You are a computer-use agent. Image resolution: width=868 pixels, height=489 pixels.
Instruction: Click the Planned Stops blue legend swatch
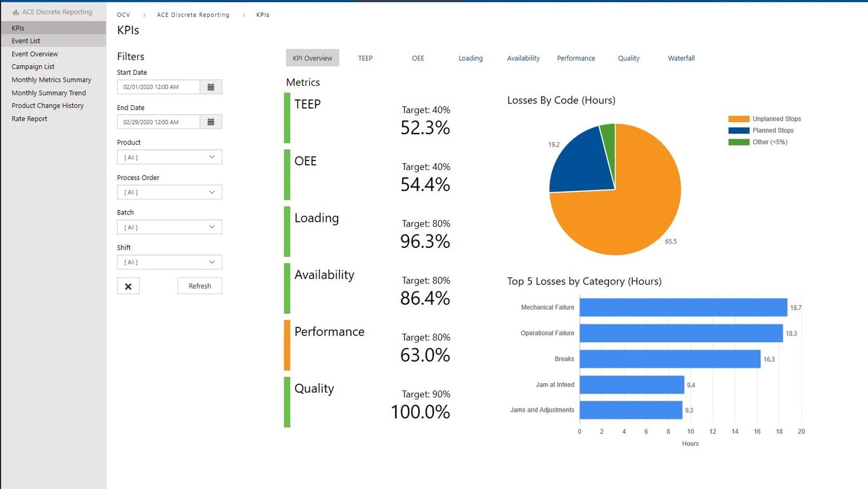pos(738,130)
